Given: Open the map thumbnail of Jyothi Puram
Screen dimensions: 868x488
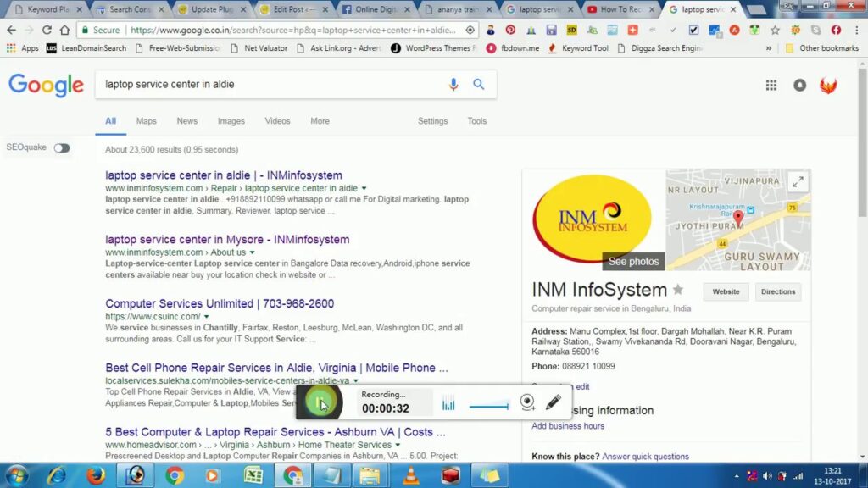Looking at the screenshot, I should (738, 219).
